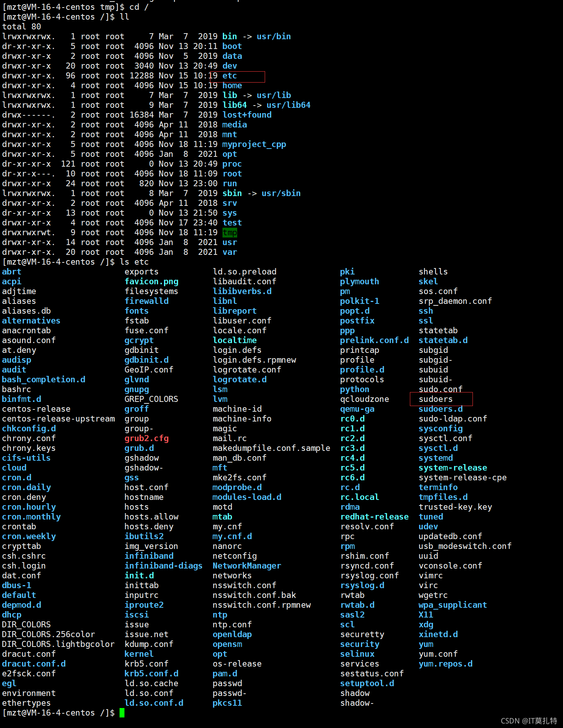Viewport: 563px width, 728px height.
Task: Click 'DIR_COLORS.lightbgcolor' file name
Action: (x=58, y=644)
